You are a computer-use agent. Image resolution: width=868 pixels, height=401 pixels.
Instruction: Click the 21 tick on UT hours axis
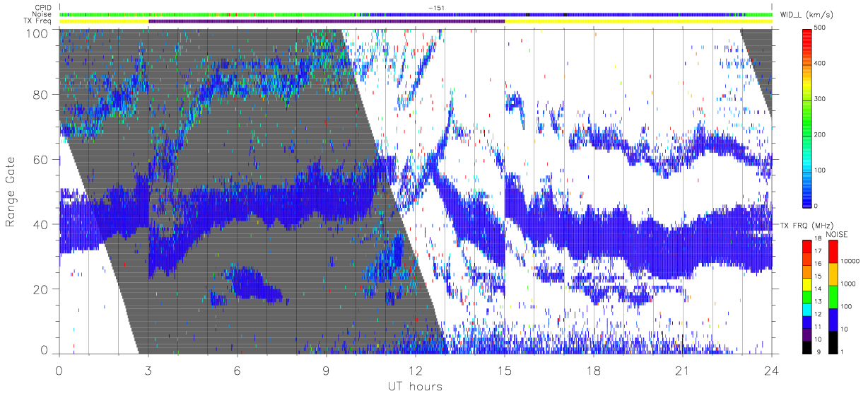click(x=683, y=370)
